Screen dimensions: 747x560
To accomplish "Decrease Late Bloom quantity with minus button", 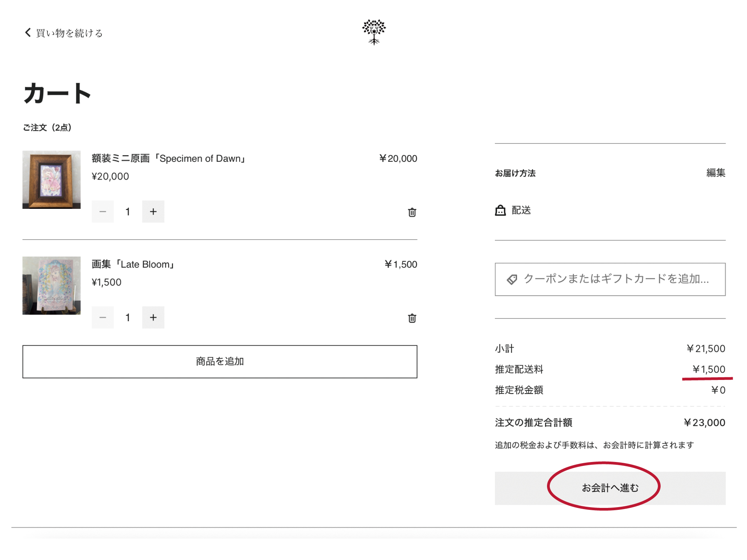I will tap(103, 317).
